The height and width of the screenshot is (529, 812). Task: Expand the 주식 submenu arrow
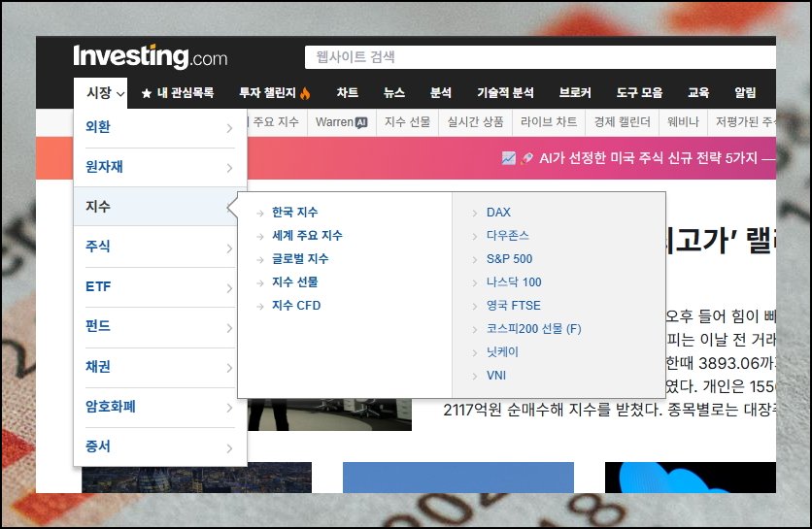pos(229,248)
